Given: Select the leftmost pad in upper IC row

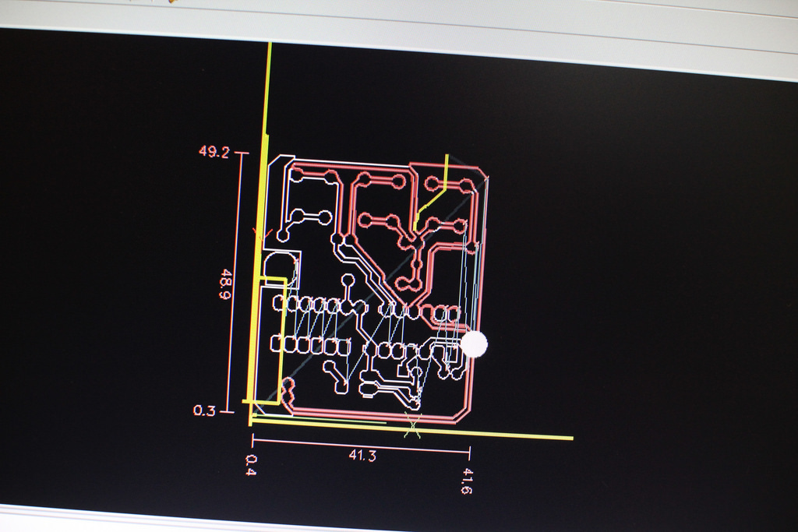Looking at the screenshot, I should coord(280,304).
